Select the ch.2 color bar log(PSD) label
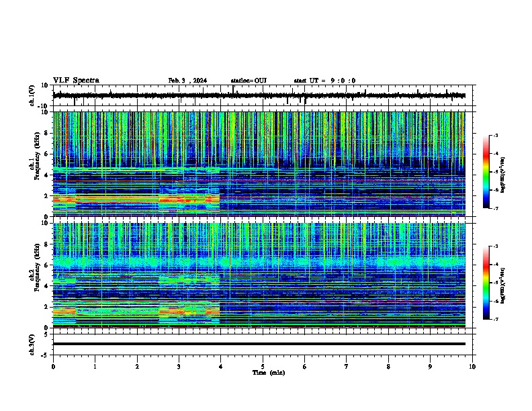Screen dimensions: 532x411 tap(503, 285)
